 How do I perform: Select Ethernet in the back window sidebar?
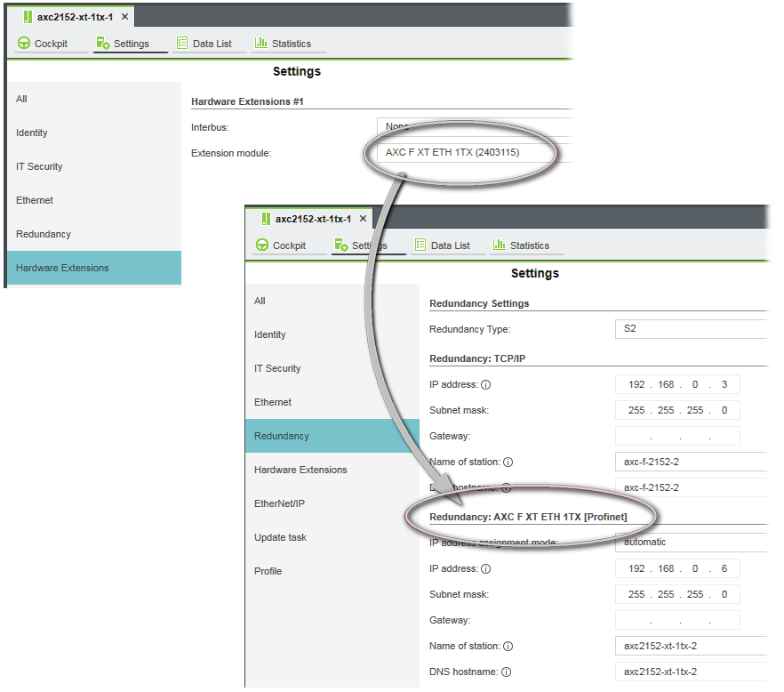tap(94, 200)
